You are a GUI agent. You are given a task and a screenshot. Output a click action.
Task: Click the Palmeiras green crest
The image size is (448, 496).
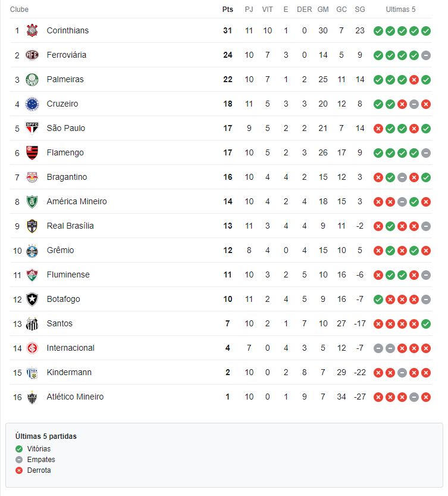32,79
